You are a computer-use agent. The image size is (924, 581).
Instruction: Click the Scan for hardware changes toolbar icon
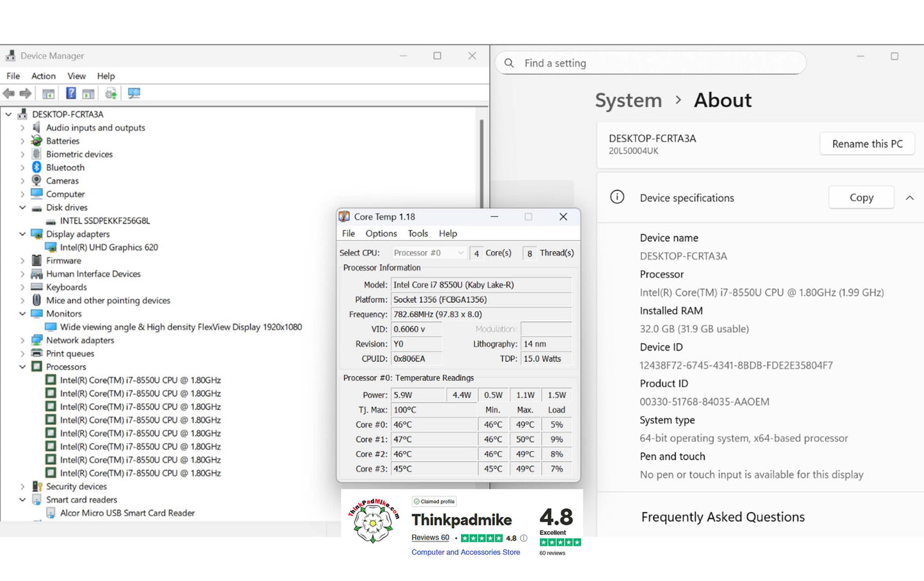[x=134, y=93]
